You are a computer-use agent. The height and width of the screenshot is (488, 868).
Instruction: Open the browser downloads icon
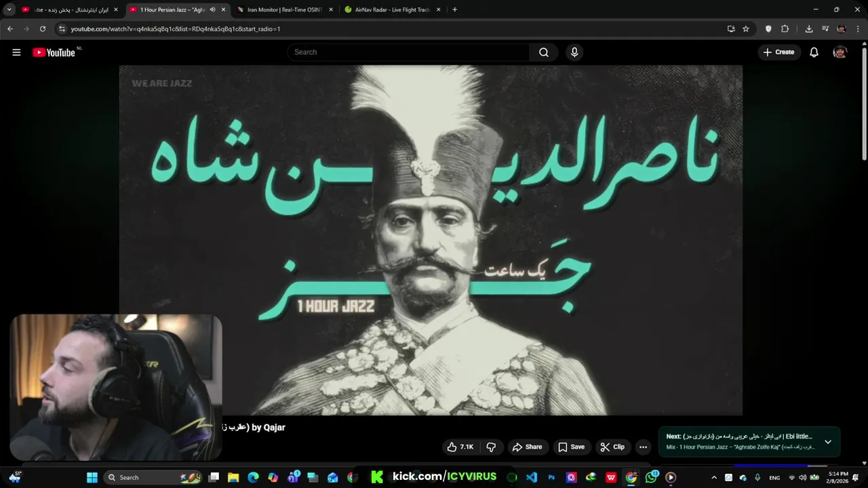pos(809,28)
